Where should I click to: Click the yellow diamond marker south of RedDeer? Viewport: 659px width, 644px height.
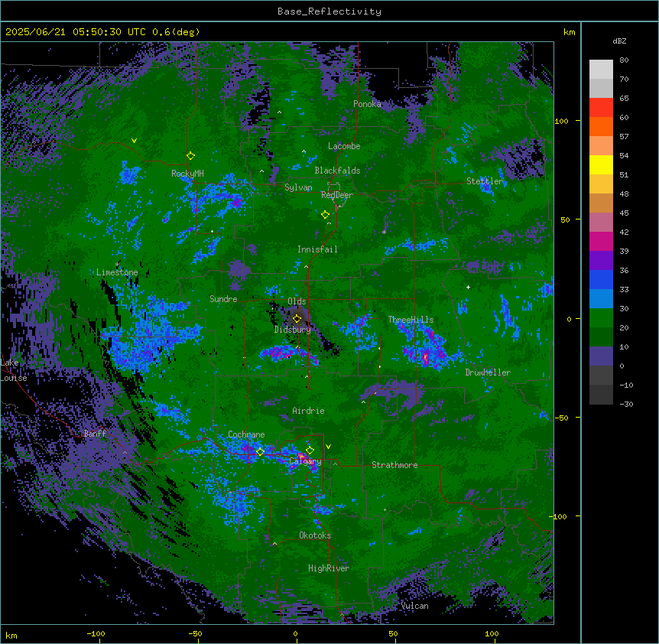pos(326,215)
